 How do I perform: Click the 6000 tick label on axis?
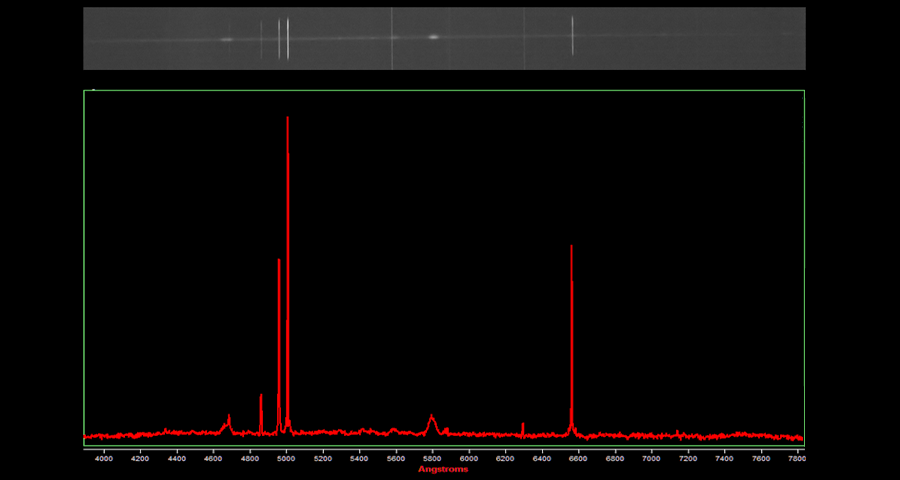point(468,458)
